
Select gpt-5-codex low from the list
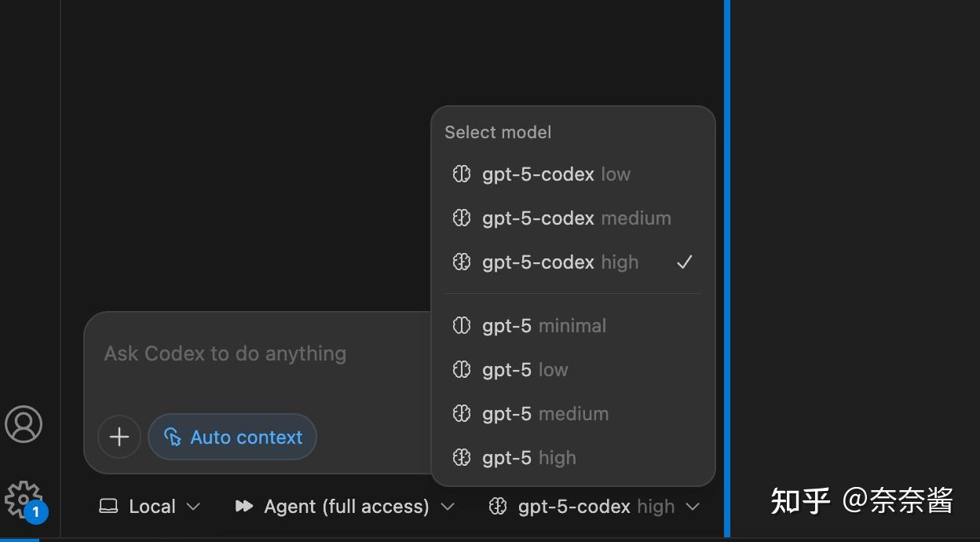tap(556, 174)
